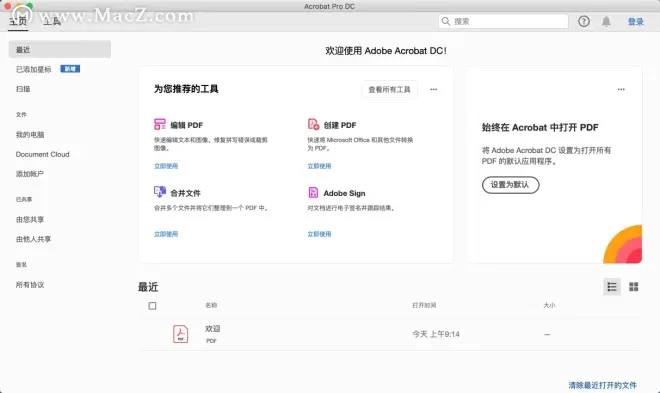Click inside the 搜索 search field

click(x=503, y=21)
